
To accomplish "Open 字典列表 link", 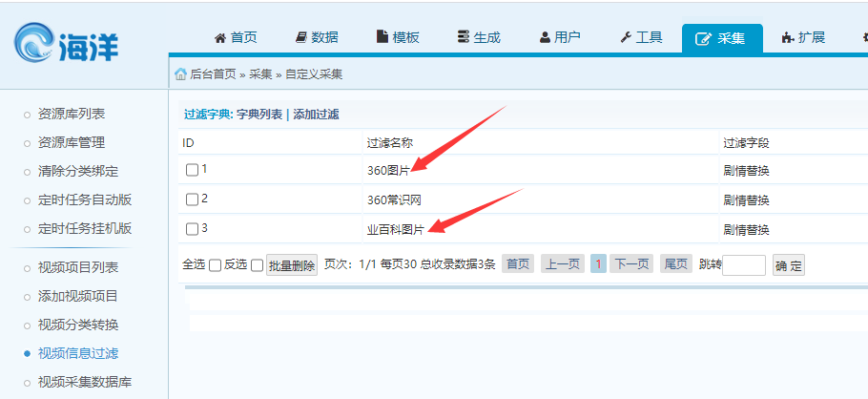I will [259, 115].
